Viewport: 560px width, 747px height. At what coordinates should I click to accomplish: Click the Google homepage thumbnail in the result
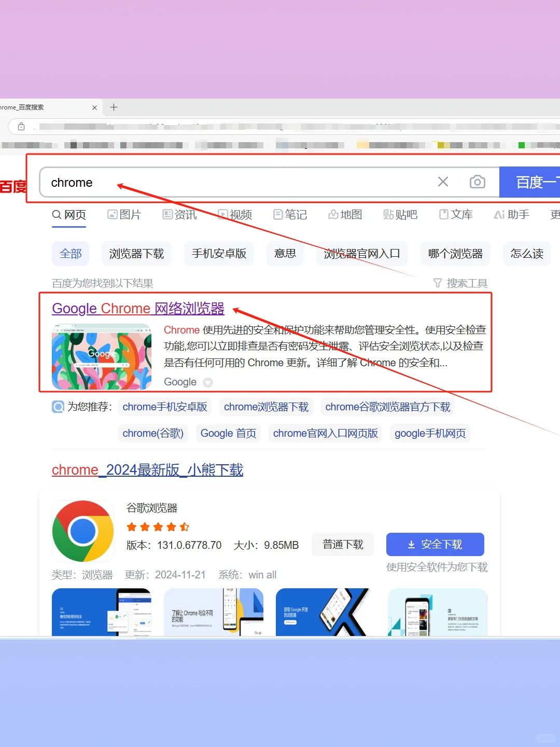102,356
